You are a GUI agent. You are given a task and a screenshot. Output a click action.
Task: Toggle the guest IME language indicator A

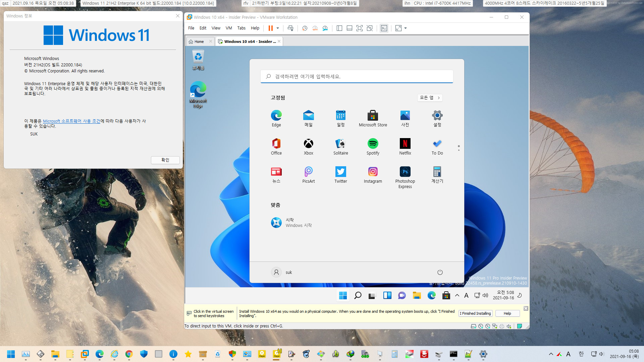[x=466, y=295]
